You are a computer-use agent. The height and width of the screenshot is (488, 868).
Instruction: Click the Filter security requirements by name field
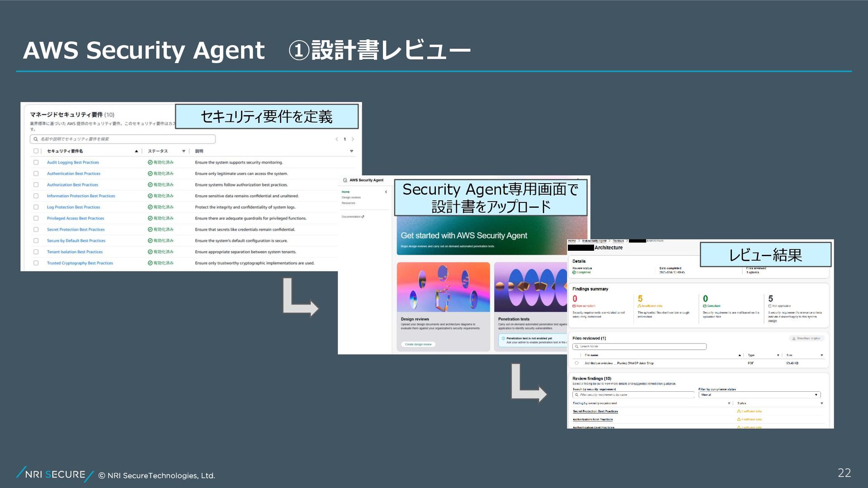point(633,395)
